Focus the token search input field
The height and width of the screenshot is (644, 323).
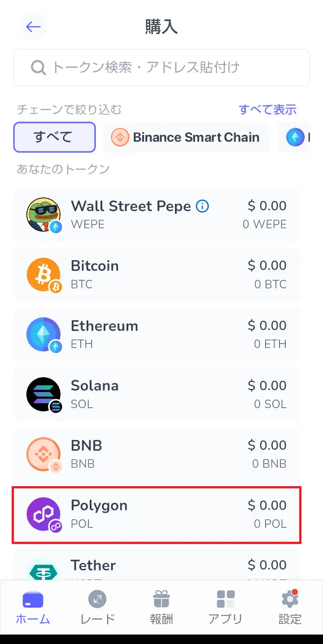click(x=161, y=68)
